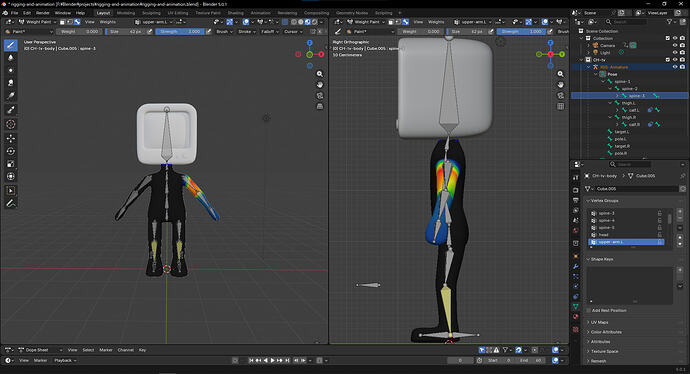Image resolution: width=690 pixels, height=374 pixels.
Task: Open Weight Paint mode dropdown in left viewport
Action: (x=37, y=22)
